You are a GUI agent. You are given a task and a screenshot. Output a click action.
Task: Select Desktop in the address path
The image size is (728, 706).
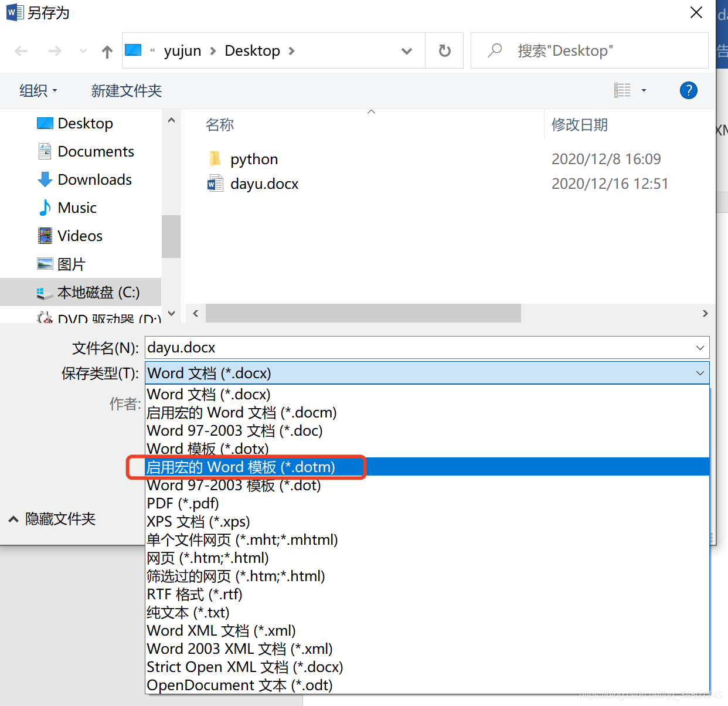point(252,51)
